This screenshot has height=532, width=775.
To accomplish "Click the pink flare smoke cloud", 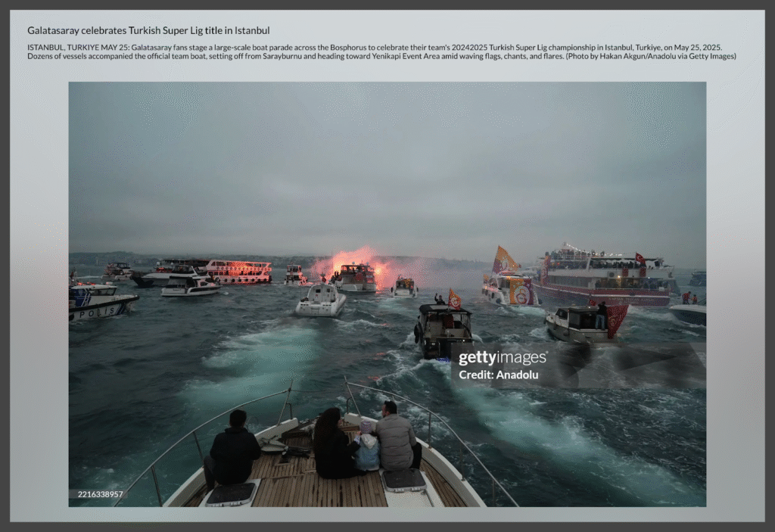I will [356, 260].
